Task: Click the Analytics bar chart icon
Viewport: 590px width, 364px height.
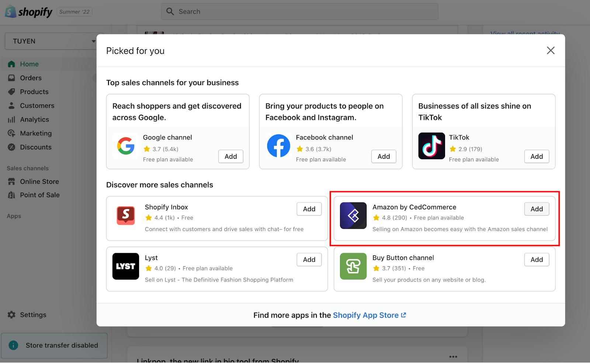Action: pos(11,119)
